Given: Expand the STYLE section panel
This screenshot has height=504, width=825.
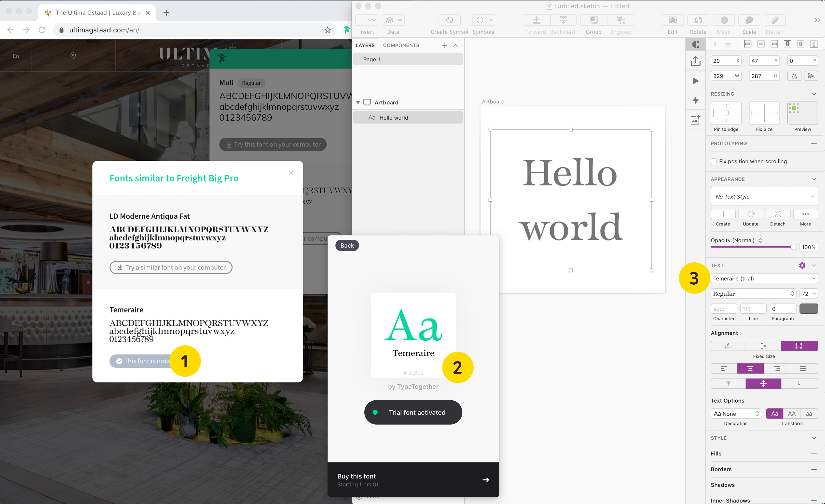Looking at the screenshot, I should tap(814, 438).
